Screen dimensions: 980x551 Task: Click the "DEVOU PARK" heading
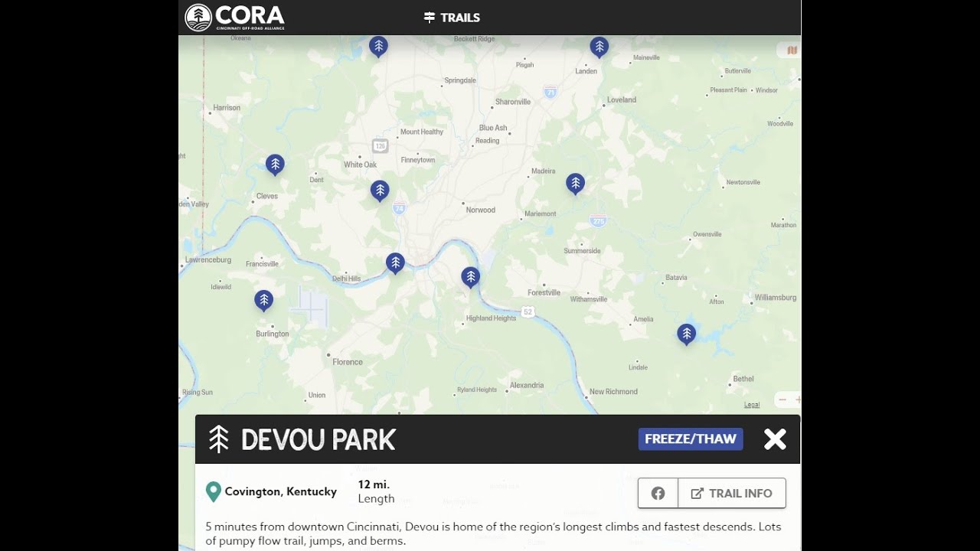click(318, 439)
